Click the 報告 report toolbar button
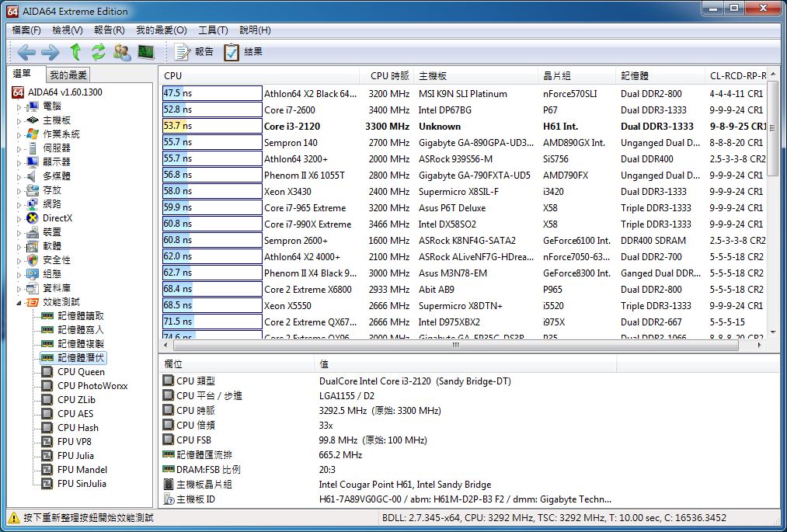Viewport: 787px width, 532px height. [x=193, y=52]
